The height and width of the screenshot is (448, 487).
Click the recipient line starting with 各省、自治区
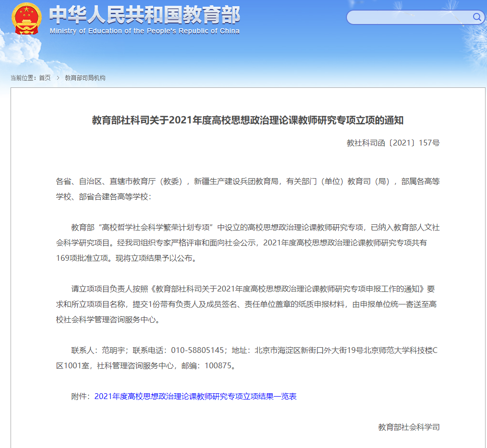[x=248, y=181]
